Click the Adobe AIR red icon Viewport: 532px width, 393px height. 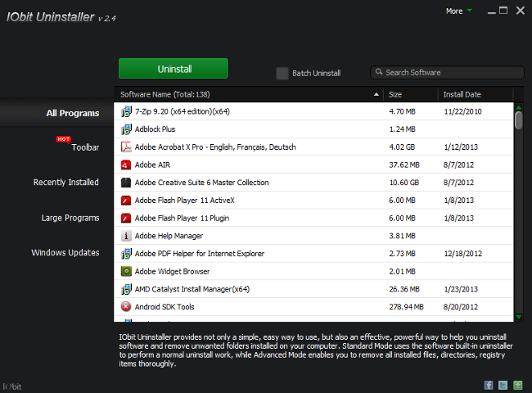click(126, 165)
